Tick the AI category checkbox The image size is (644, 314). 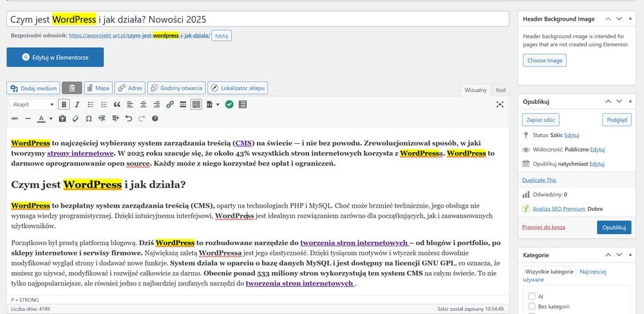531,296
